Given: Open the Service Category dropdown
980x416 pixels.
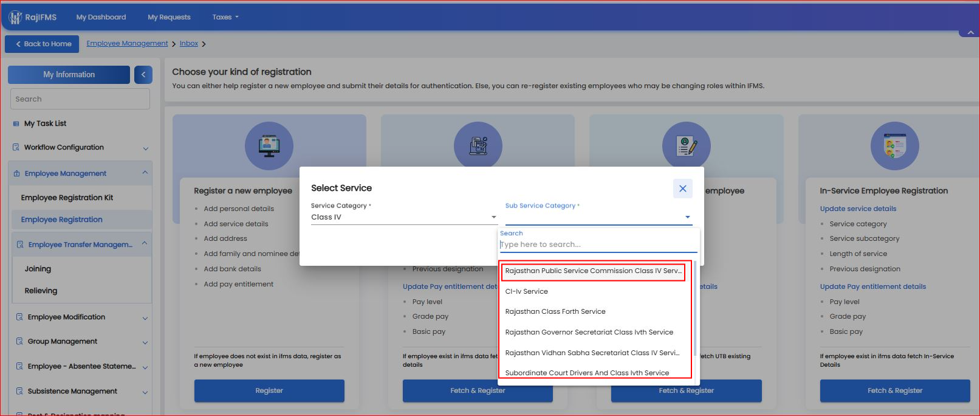Looking at the screenshot, I should click(x=405, y=217).
